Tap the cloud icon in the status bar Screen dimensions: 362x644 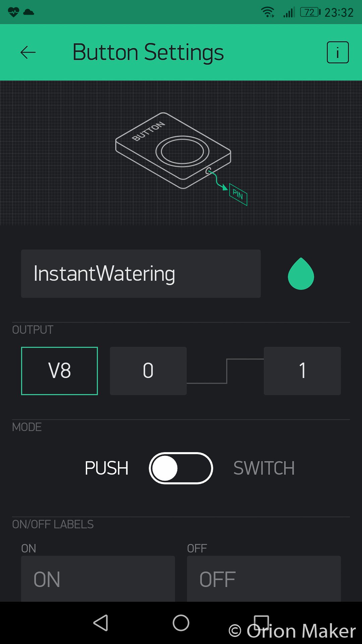[29, 12]
